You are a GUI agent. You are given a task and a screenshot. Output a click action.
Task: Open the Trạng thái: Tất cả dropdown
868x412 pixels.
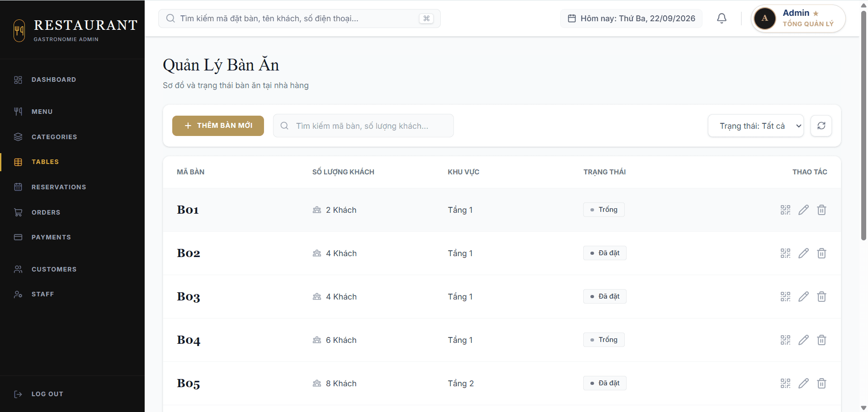tap(756, 126)
